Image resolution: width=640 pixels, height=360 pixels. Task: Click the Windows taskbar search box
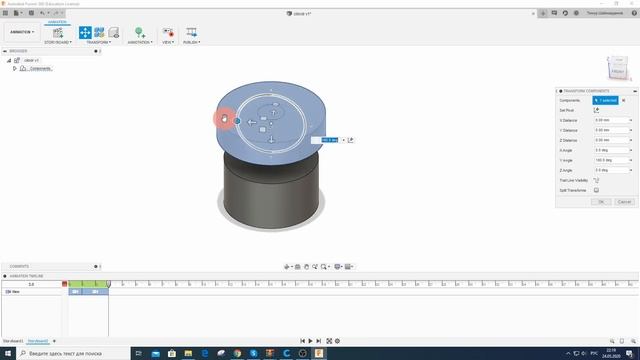(x=73, y=353)
